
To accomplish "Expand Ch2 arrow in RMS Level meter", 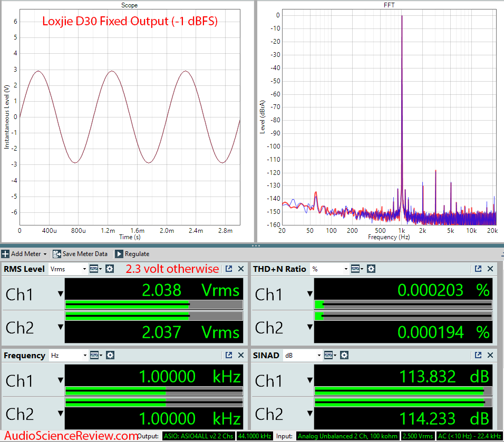I will [x=61, y=327].
